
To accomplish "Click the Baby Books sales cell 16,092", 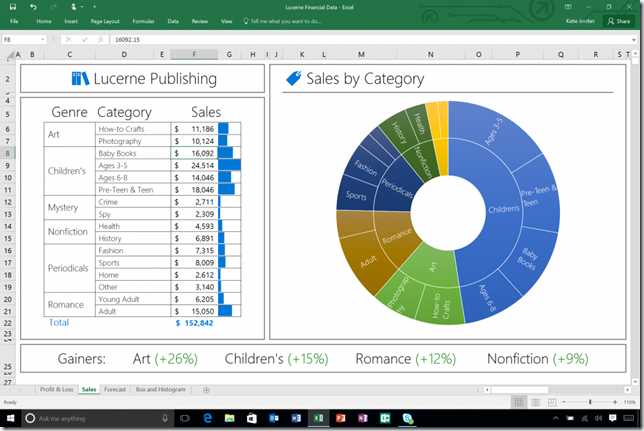I will click(194, 153).
